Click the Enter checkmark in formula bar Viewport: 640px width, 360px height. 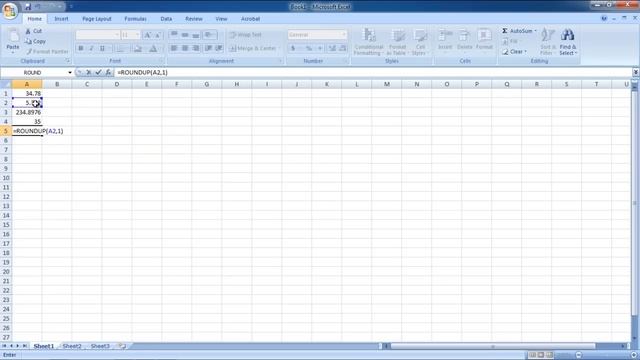[98, 72]
